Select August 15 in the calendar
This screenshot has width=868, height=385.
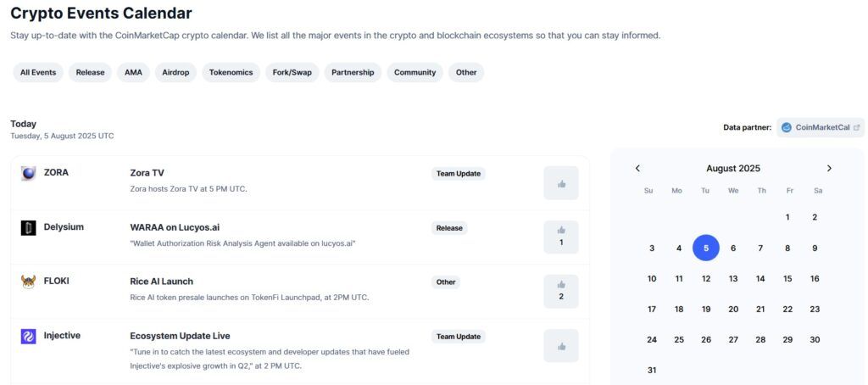[787, 278]
